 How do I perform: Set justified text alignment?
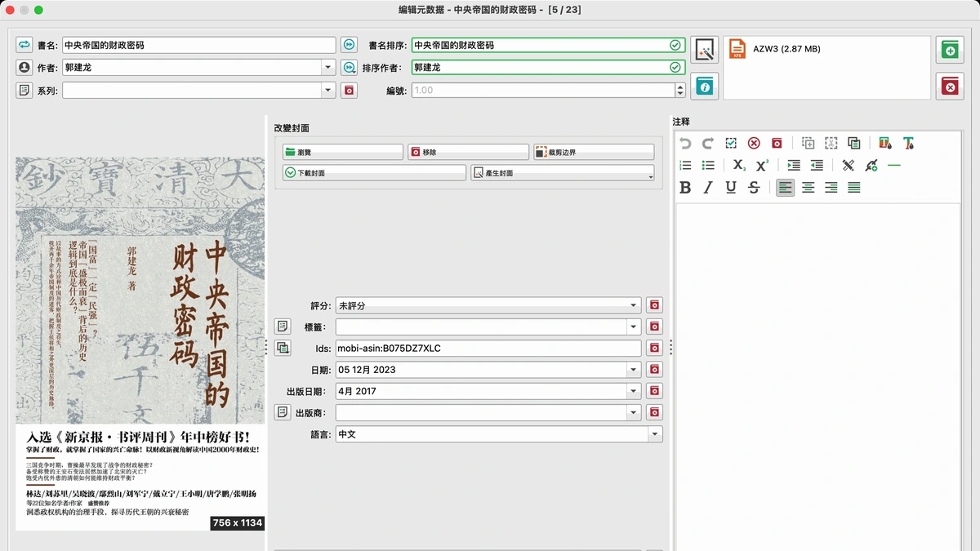(853, 188)
